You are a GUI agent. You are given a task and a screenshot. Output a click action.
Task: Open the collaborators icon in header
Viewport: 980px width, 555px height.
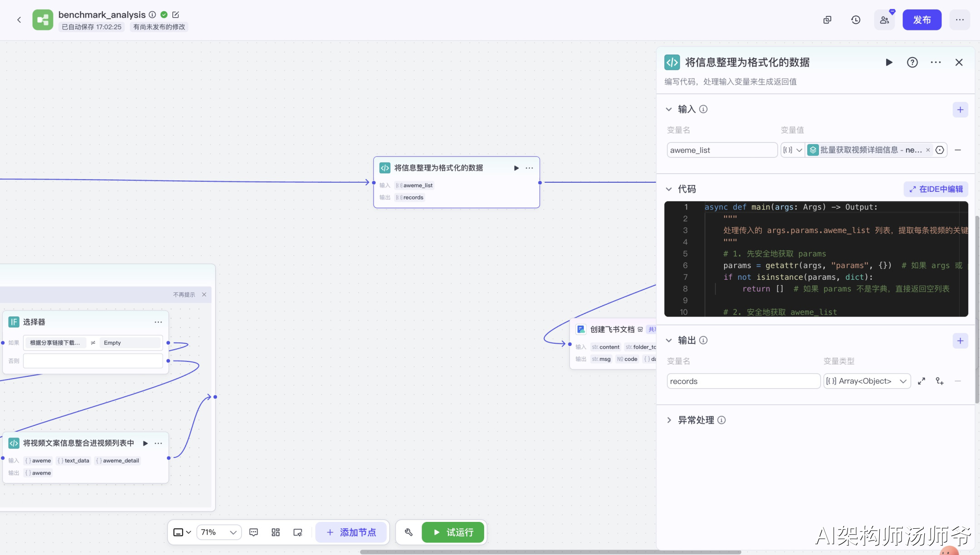click(884, 20)
